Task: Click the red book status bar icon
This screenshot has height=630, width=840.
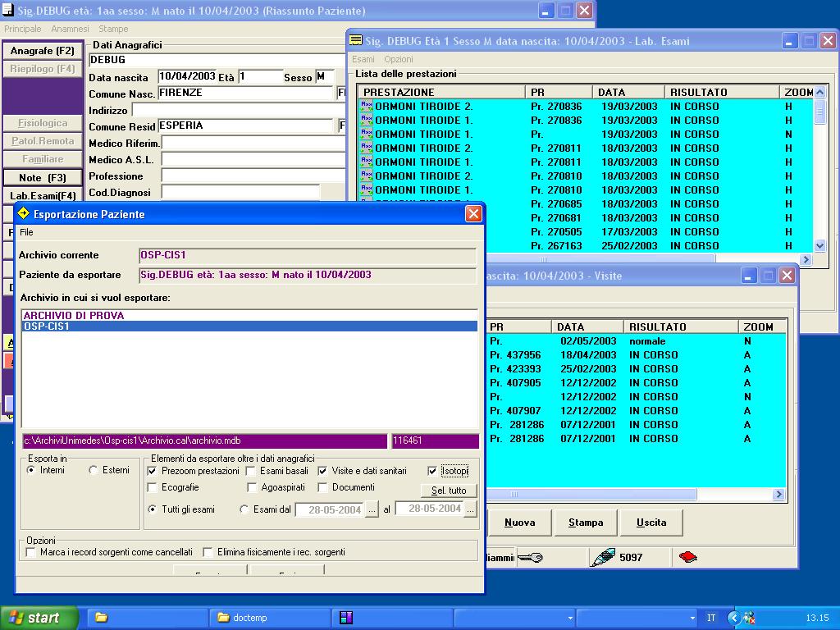Action: [687, 558]
